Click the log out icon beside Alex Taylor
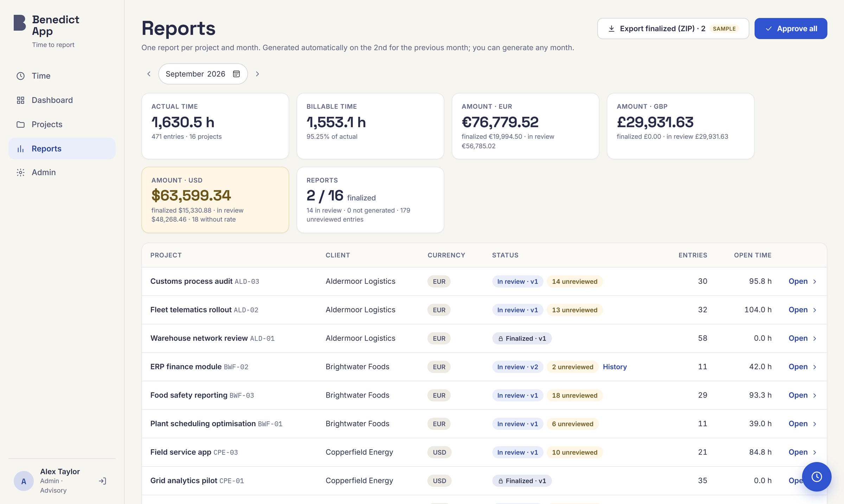 pyautogui.click(x=102, y=481)
